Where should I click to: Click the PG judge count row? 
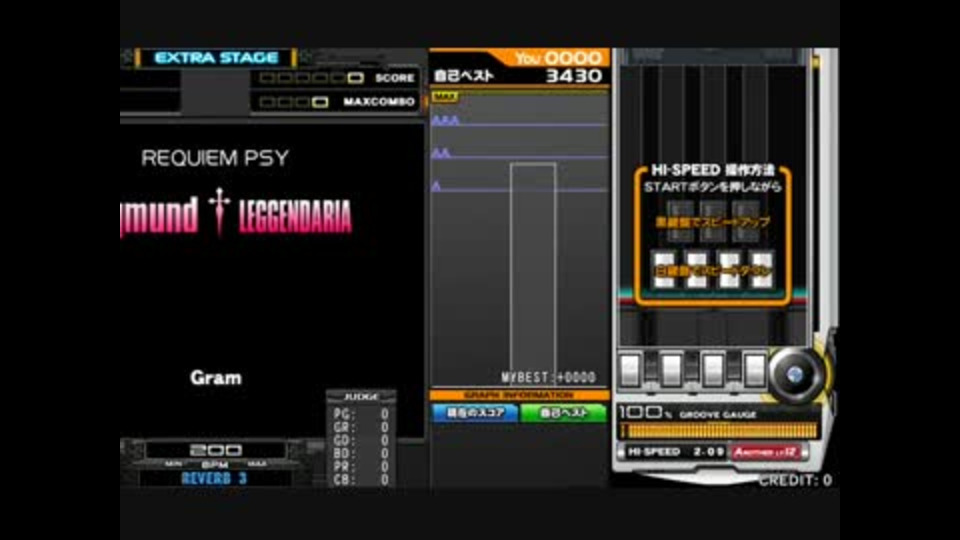tap(361, 414)
